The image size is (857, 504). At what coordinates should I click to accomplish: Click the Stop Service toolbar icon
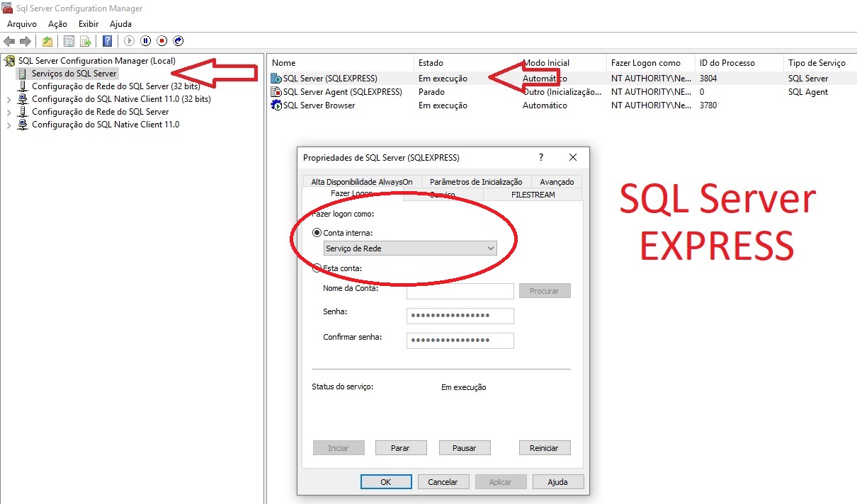pos(161,41)
